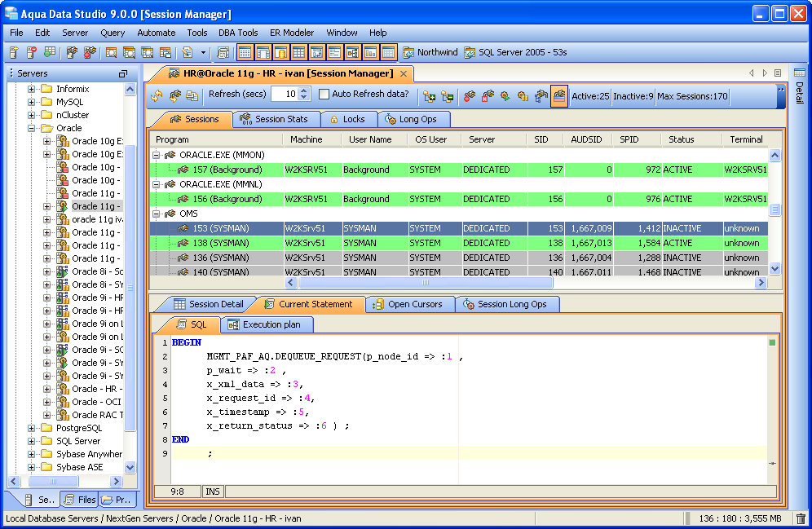This screenshot has width=812, height=529.
Task: Open the DBA Tools menu
Action: click(x=238, y=33)
